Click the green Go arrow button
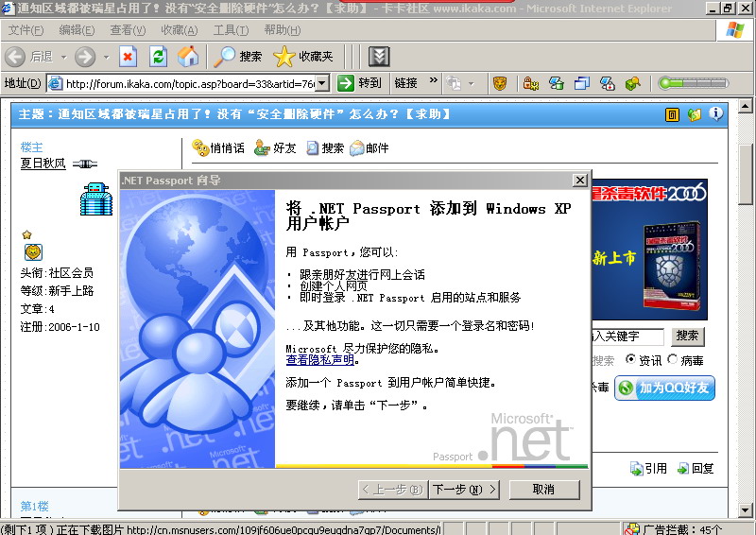756x535 pixels. (345, 83)
